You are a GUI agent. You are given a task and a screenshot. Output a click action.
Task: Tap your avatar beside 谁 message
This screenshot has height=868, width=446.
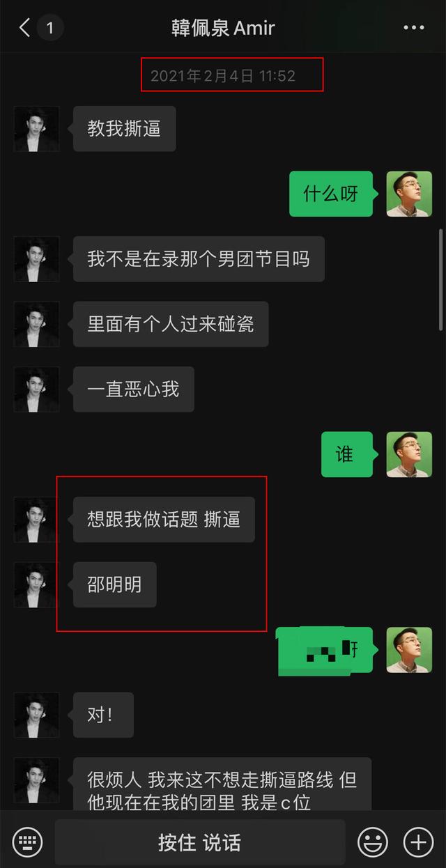tap(409, 454)
